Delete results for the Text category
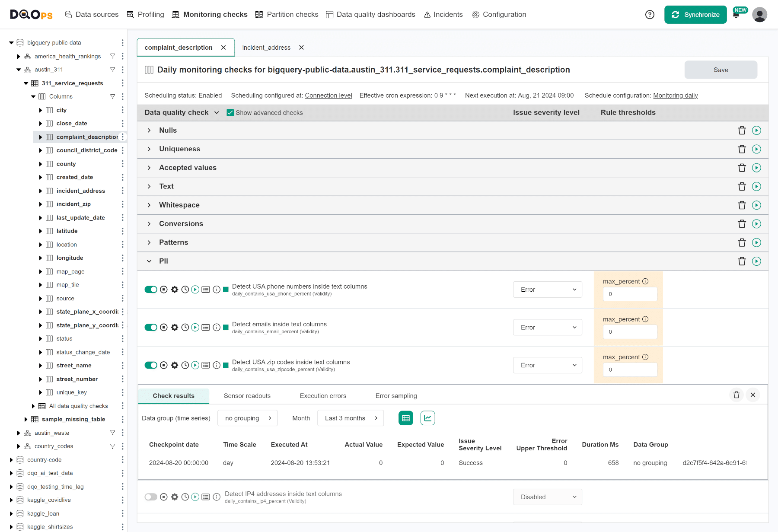This screenshot has width=778, height=532. (742, 186)
